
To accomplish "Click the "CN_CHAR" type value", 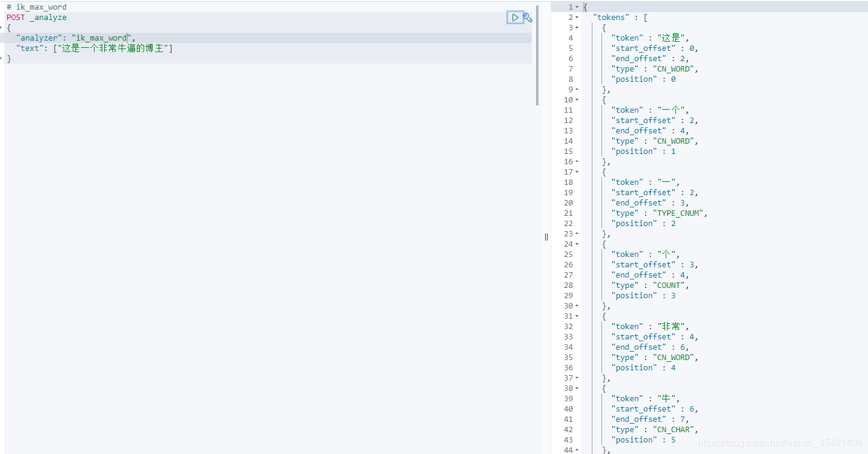I will (x=674, y=430).
